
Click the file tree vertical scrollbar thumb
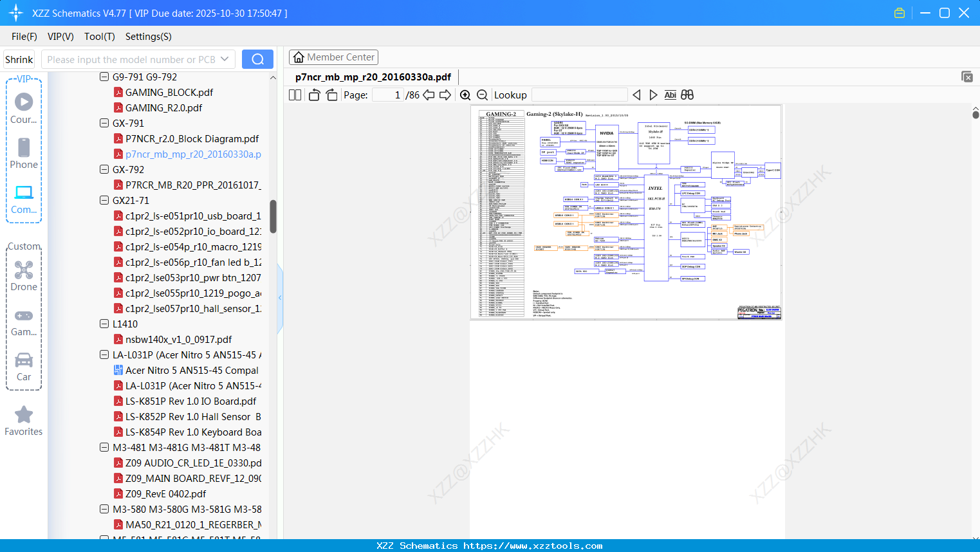273,217
